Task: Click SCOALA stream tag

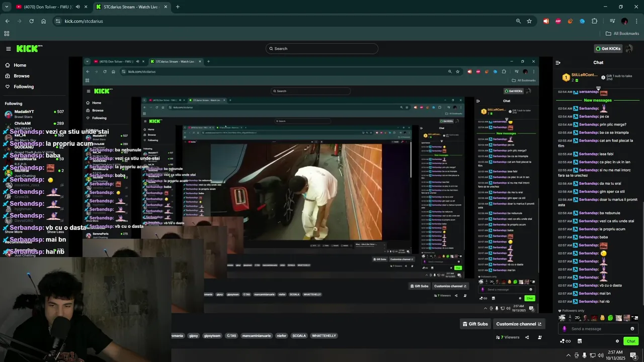Action: [299, 336]
